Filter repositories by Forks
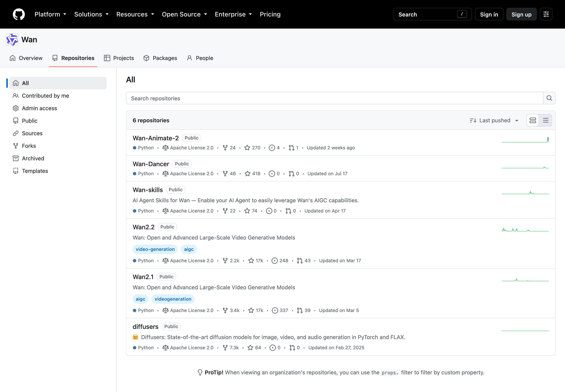Image resolution: width=565 pixels, height=392 pixels. [x=58, y=146]
